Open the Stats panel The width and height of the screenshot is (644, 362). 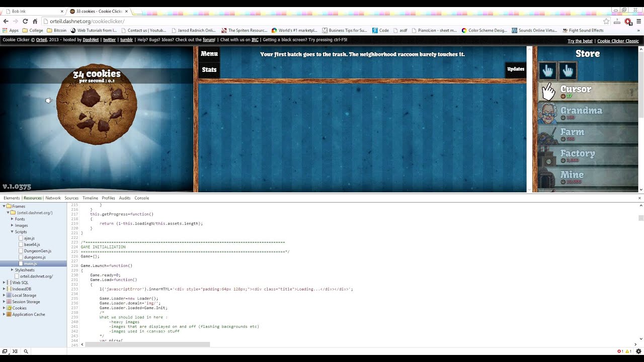pyautogui.click(x=209, y=69)
